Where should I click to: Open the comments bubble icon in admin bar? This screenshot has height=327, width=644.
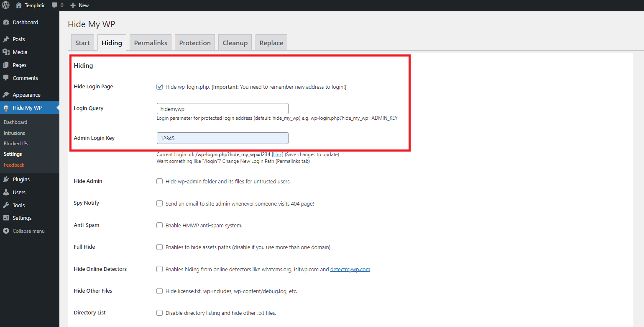click(54, 5)
